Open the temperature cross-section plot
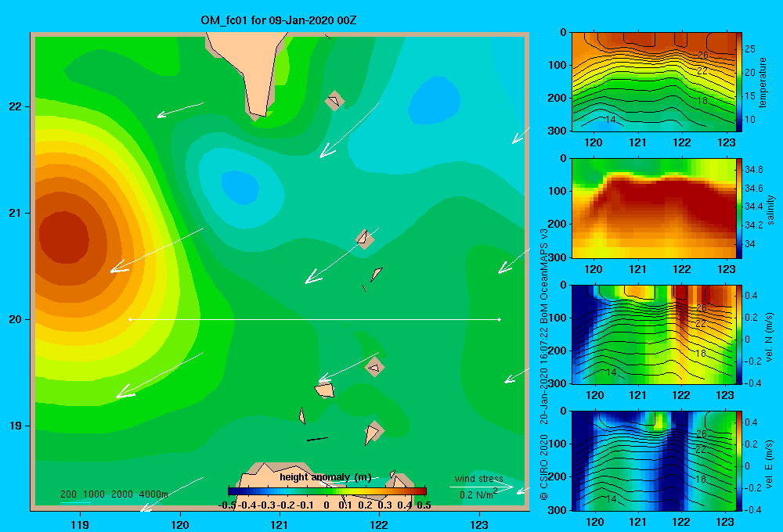The height and width of the screenshot is (532, 783). pos(653,82)
